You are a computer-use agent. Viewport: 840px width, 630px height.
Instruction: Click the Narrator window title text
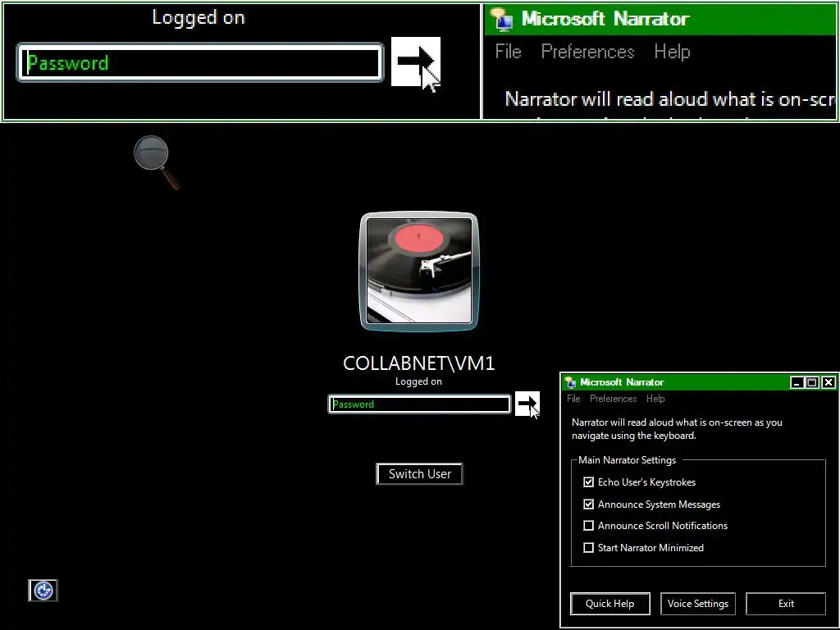[x=622, y=382]
